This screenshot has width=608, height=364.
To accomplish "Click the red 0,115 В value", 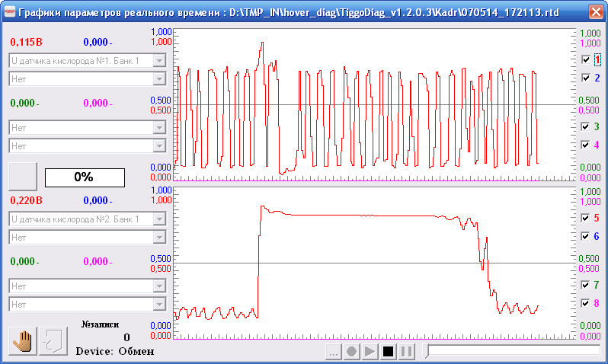I will pos(27,42).
